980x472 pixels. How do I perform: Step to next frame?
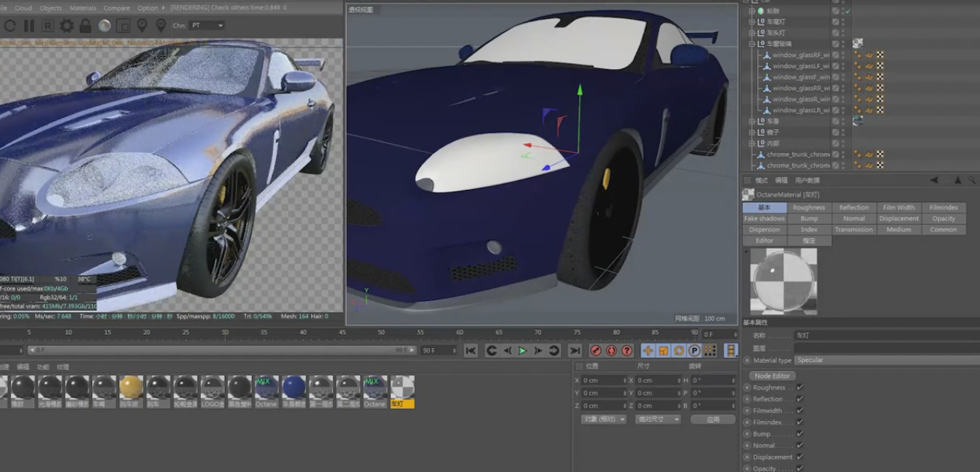538,350
